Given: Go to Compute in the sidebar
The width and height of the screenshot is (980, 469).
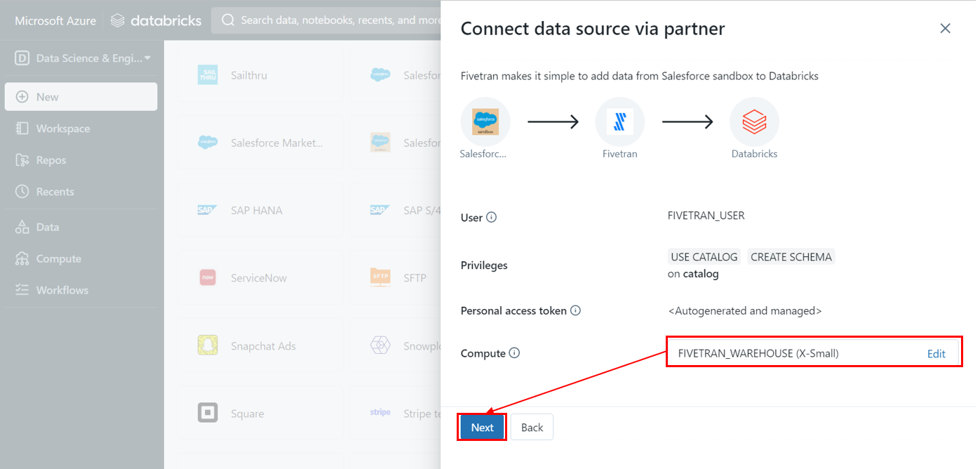Looking at the screenshot, I should 58,258.
